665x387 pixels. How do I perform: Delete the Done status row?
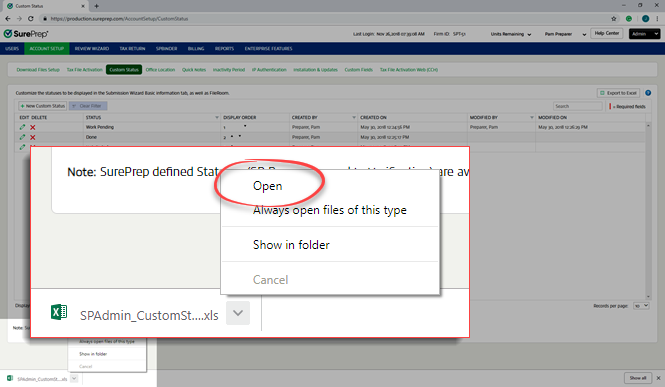pos(33,137)
